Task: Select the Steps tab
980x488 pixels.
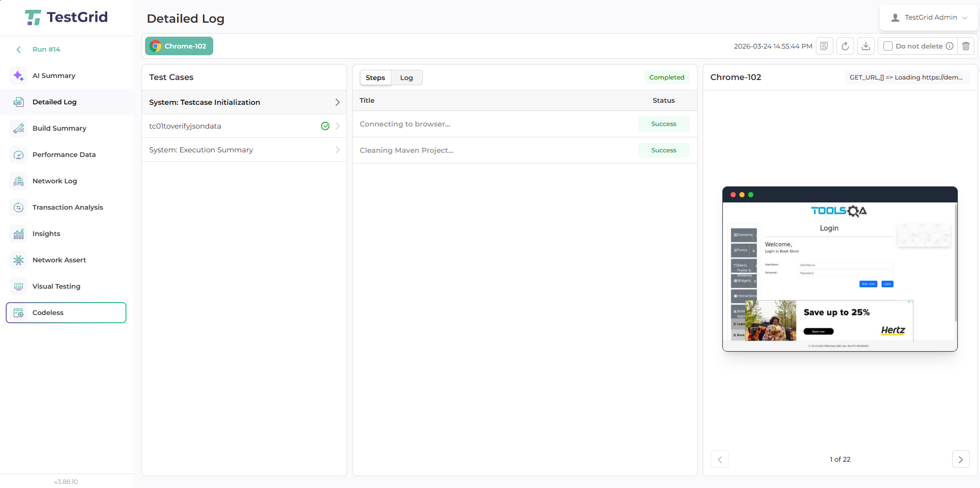Action: [x=375, y=78]
